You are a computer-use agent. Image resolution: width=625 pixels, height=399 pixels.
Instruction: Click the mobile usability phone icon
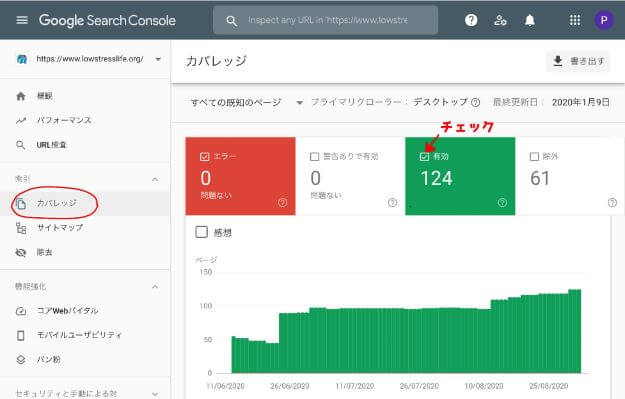pos(21,335)
